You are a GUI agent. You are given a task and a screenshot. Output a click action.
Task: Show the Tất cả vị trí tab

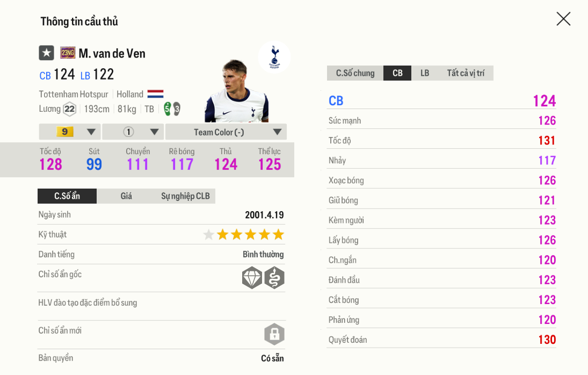click(466, 73)
